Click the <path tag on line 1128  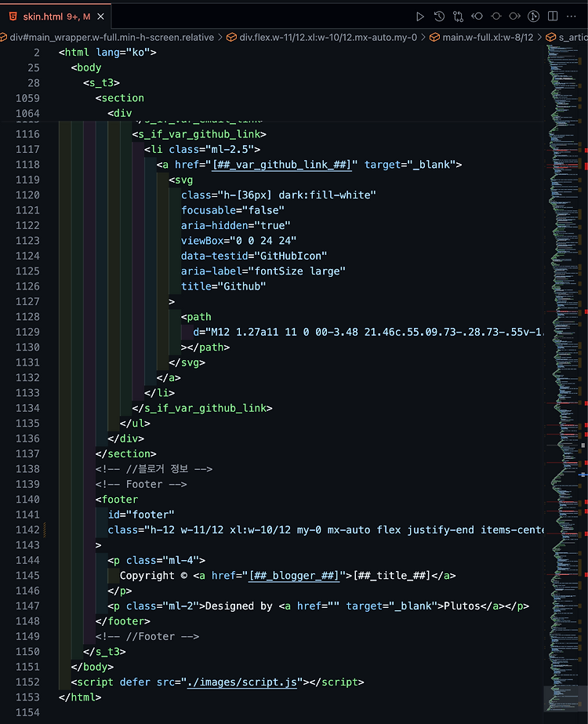pyautogui.click(x=196, y=317)
